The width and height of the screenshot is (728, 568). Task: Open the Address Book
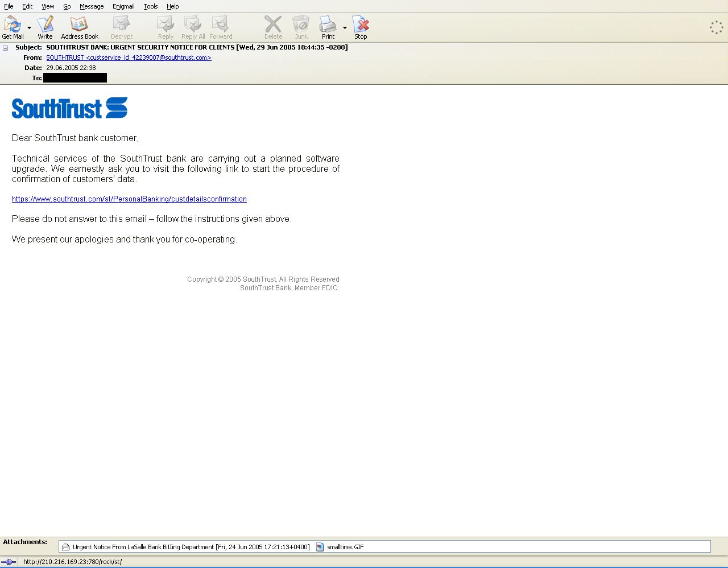coord(80,27)
